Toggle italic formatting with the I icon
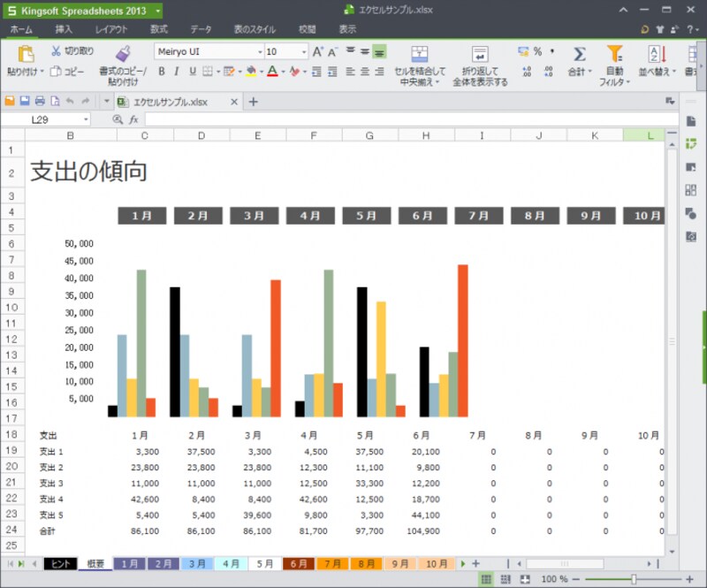 [x=176, y=70]
